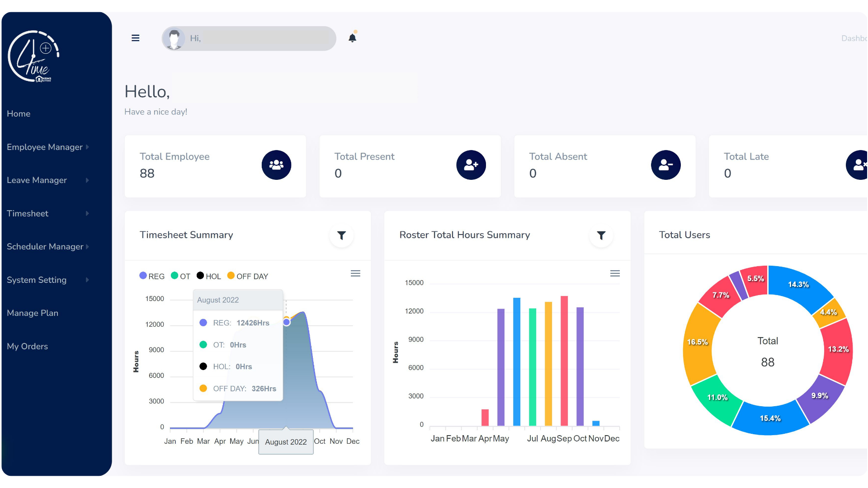The width and height of the screenshot is (868, 488).
Task: Click the Total Employee group icon
Action: pyautogui.click(x=276, y=165)
